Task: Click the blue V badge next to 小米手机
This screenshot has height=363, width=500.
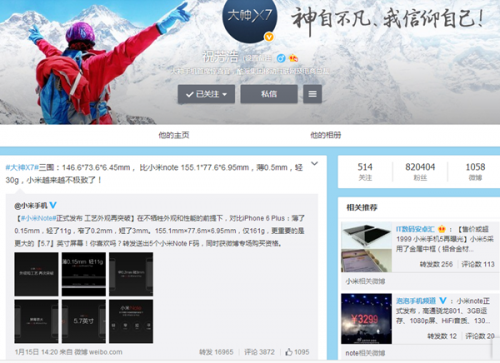Action: click(53, 205)
